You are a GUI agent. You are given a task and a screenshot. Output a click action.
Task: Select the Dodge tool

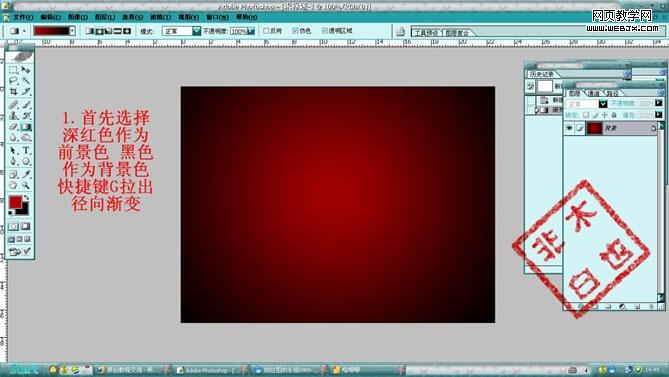point(26,138)
